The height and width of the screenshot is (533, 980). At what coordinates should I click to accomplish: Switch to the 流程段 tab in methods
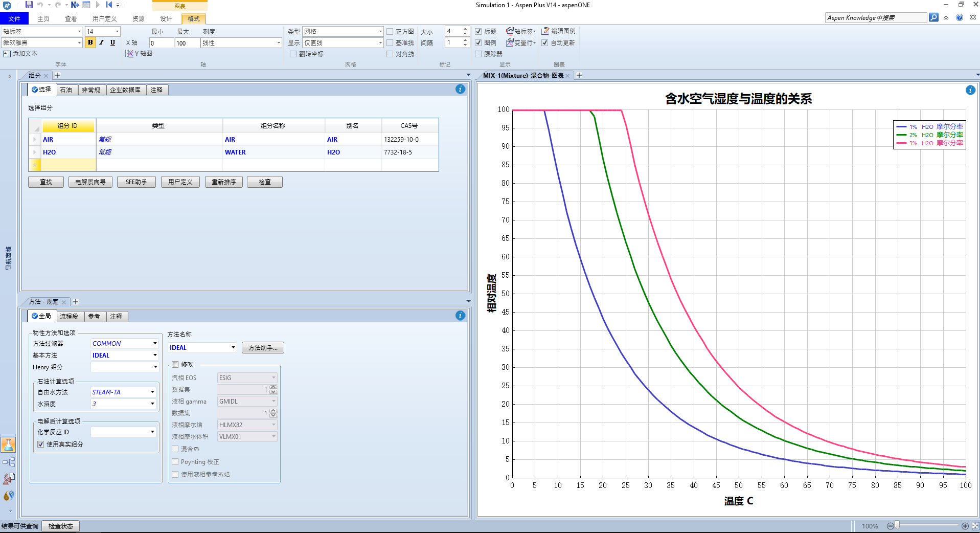[69, 316]
